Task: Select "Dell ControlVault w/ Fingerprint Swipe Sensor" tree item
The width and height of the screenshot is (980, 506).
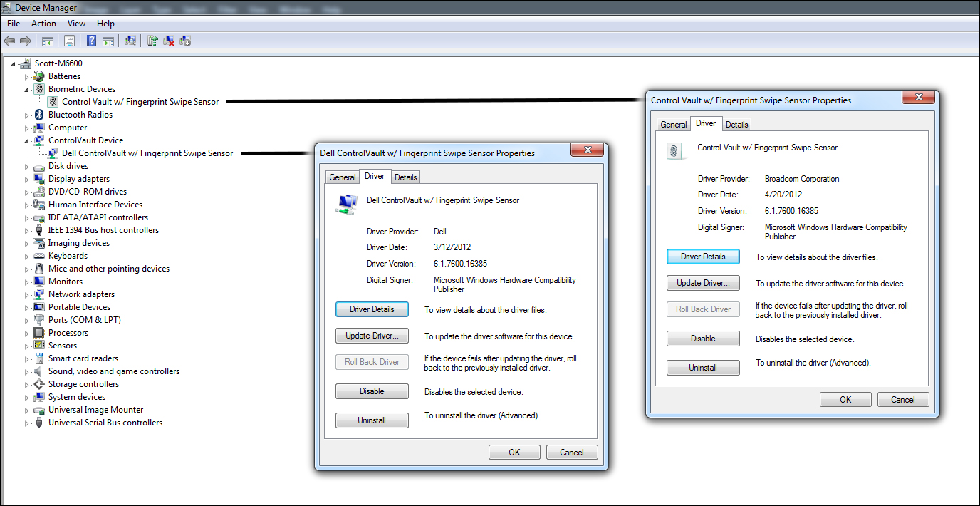Action: [x=147, y=153]
